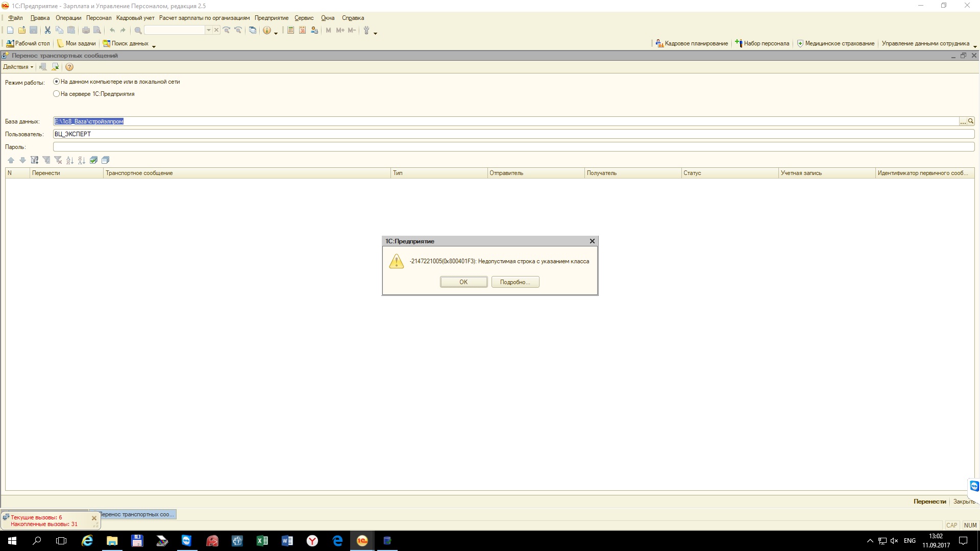Open the Файл menu
This screenshot has height=551, width=980.
pyautogui.click(x=15, y=18)
